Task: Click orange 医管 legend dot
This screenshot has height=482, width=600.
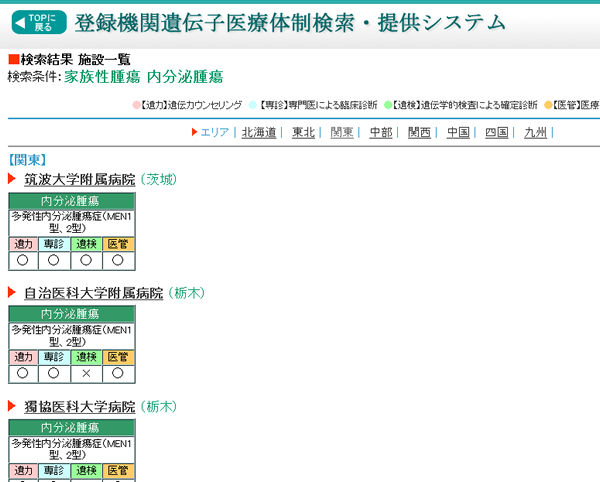Action: [548, 105]
